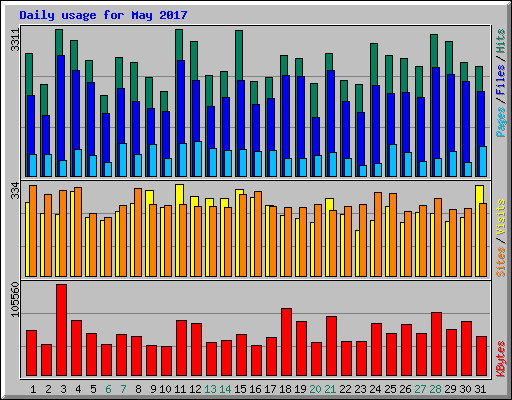Select day 15 on the x-axis

(240, 389)
